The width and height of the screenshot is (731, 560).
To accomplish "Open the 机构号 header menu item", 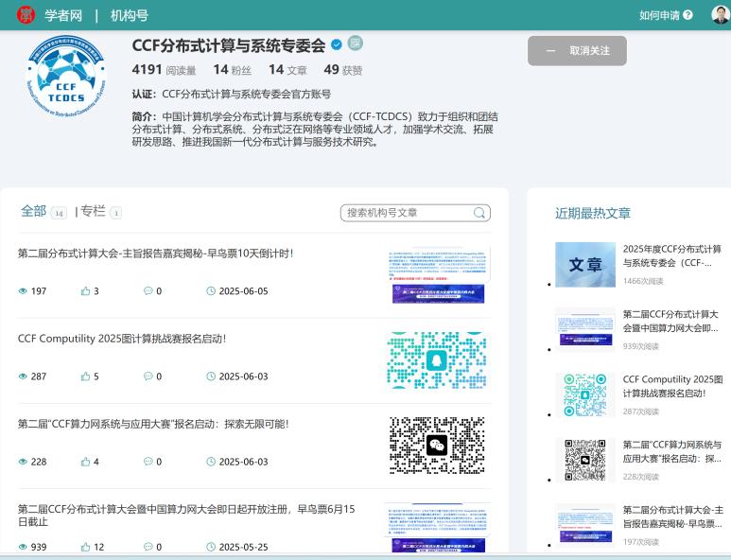I will 130,15.
